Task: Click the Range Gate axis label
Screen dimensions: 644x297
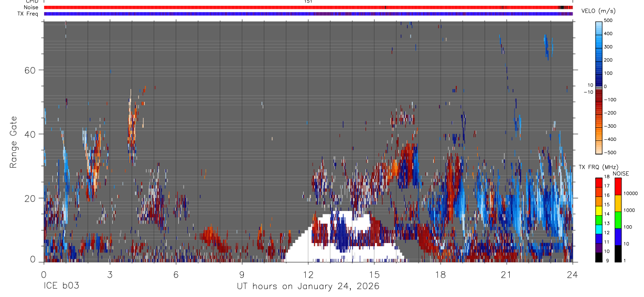Action: [14, 142]
